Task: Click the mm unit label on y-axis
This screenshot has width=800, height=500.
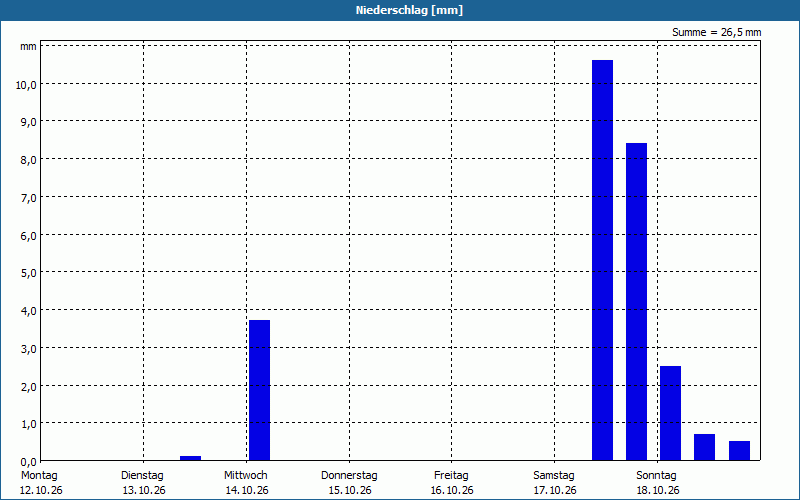Action: tap(29, 47)
